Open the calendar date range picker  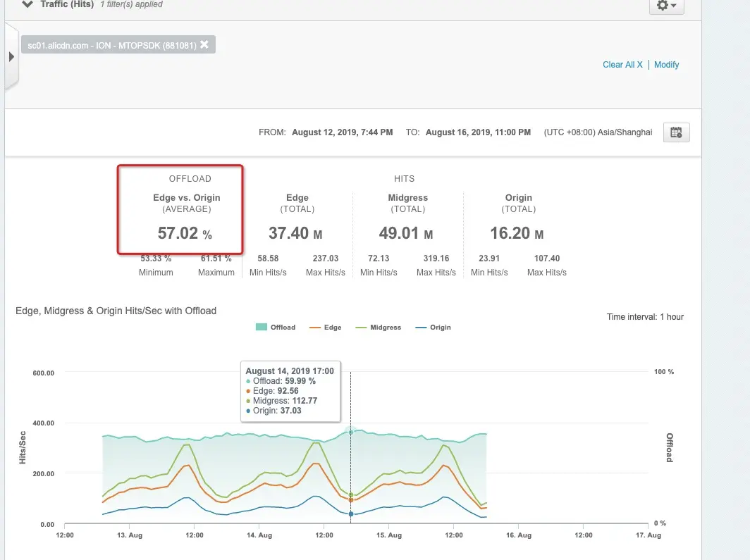click(677, 132)
